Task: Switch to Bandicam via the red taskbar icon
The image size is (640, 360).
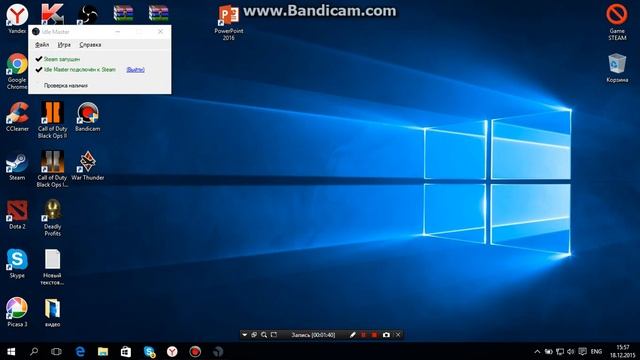Action: point(195,351)
